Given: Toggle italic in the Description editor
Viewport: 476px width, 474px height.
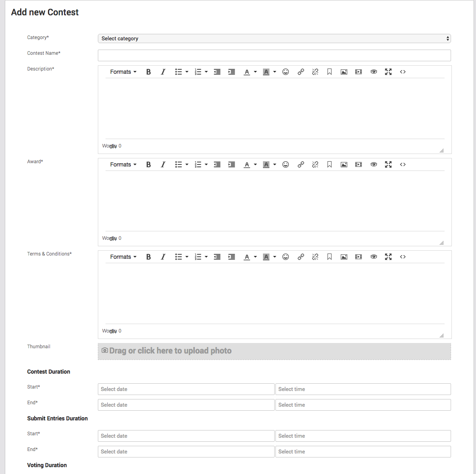Looking at the screenshot, I should (163, 72).
